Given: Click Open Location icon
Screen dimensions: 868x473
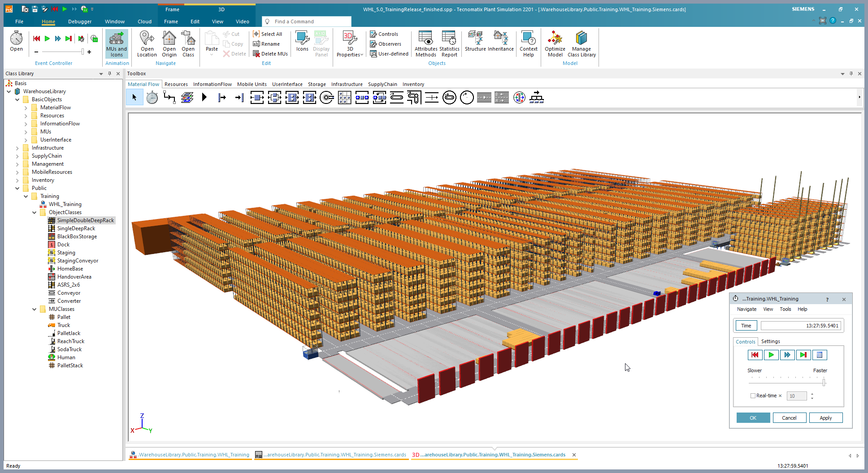Looking at the screenshot, I should click(x=147, y=44).
